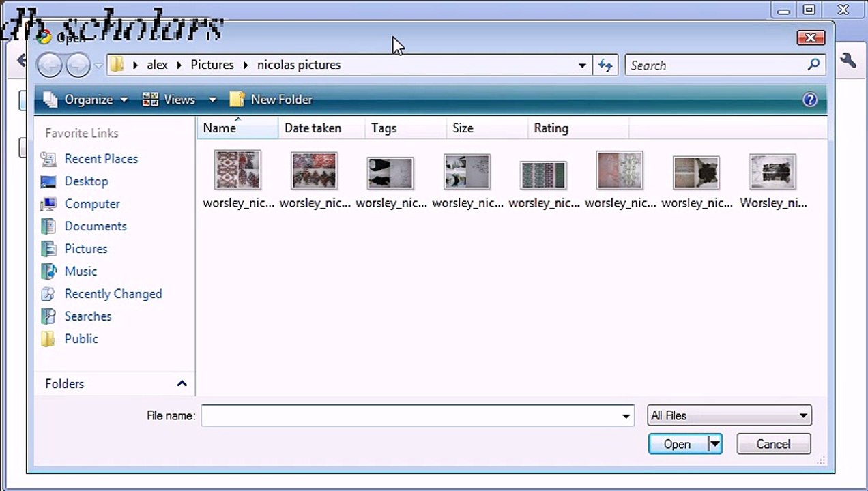Click the Searches icon in sidebar
868x491 pixels.
click(x=48, y=316)
